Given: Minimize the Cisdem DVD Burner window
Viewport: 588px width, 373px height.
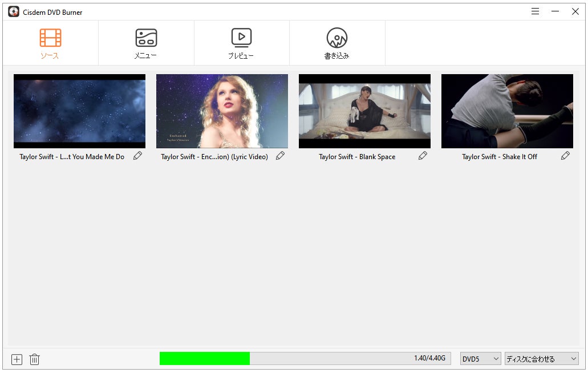Looking at the screenshot, I should pos(555,11).
